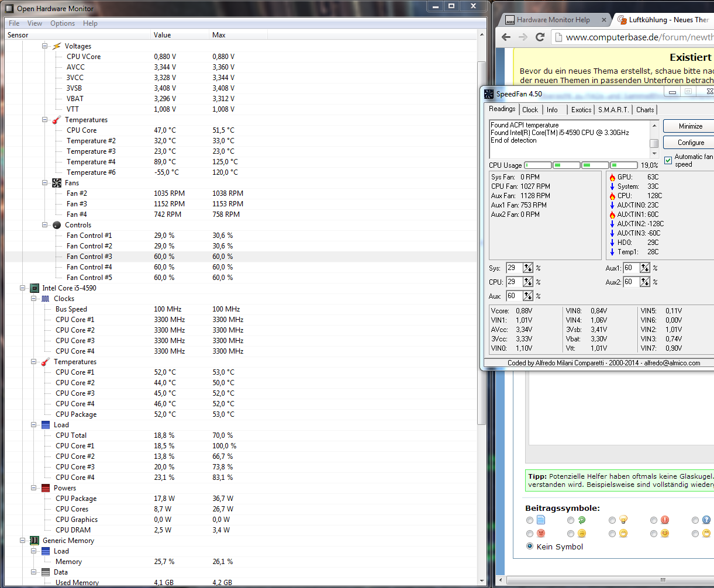Click the Value column header
The height and width of the screenshot is (588, 714).
[180, 35]
